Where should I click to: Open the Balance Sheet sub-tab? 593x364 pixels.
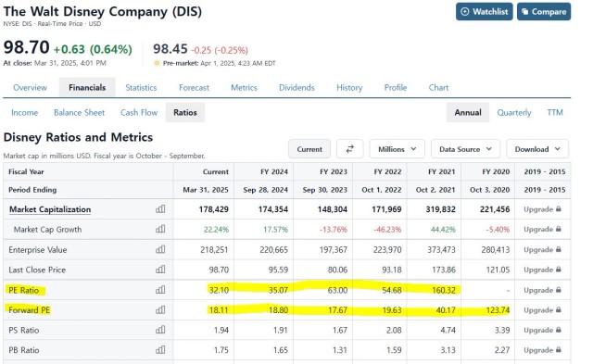pos(79,113)
